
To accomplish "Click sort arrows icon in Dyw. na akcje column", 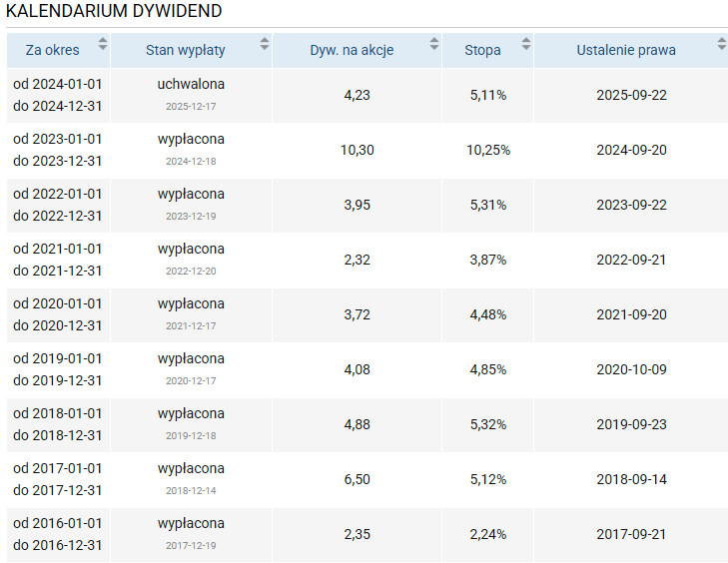I will pos(433,44).
